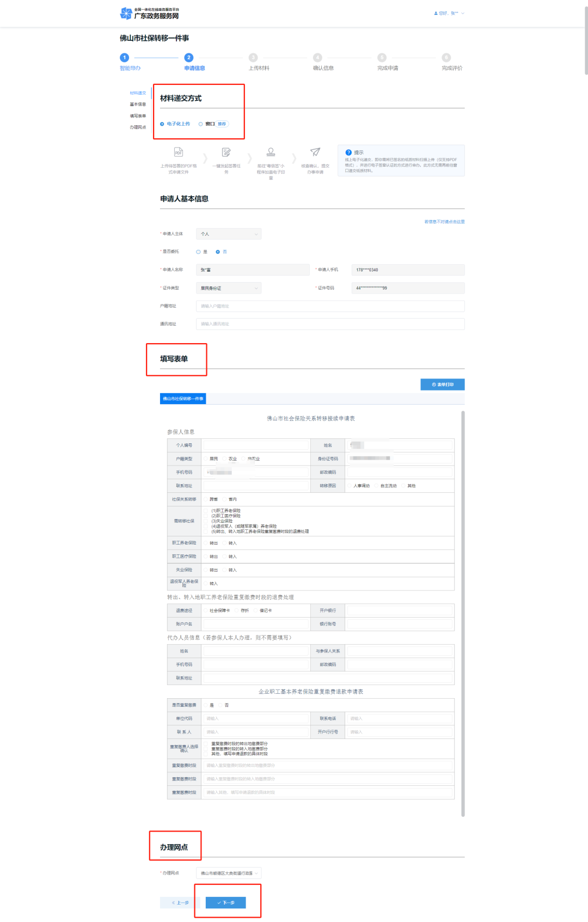Select 是 for 是否委托
588x922 pixels.
(x=198, y=252)
